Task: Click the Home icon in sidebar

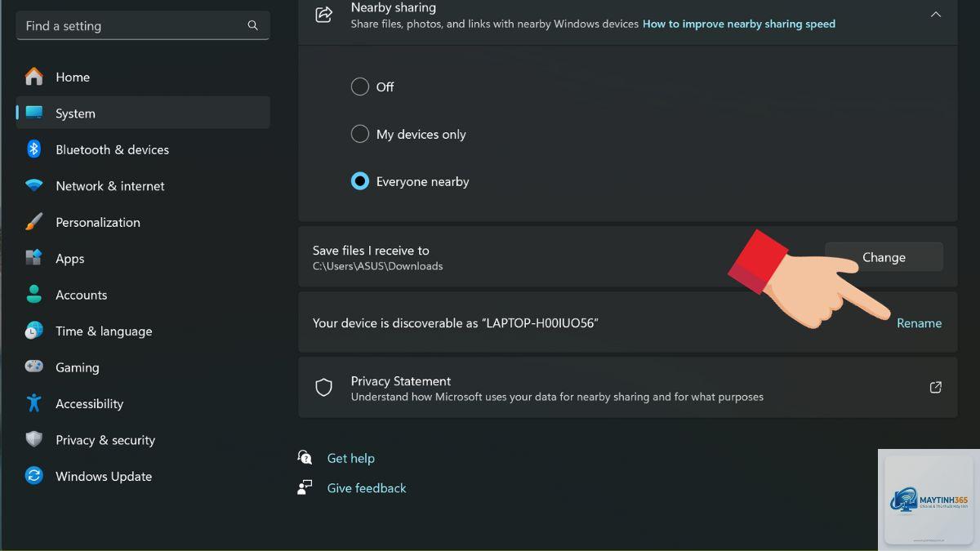Action: (x=34, y=77)
